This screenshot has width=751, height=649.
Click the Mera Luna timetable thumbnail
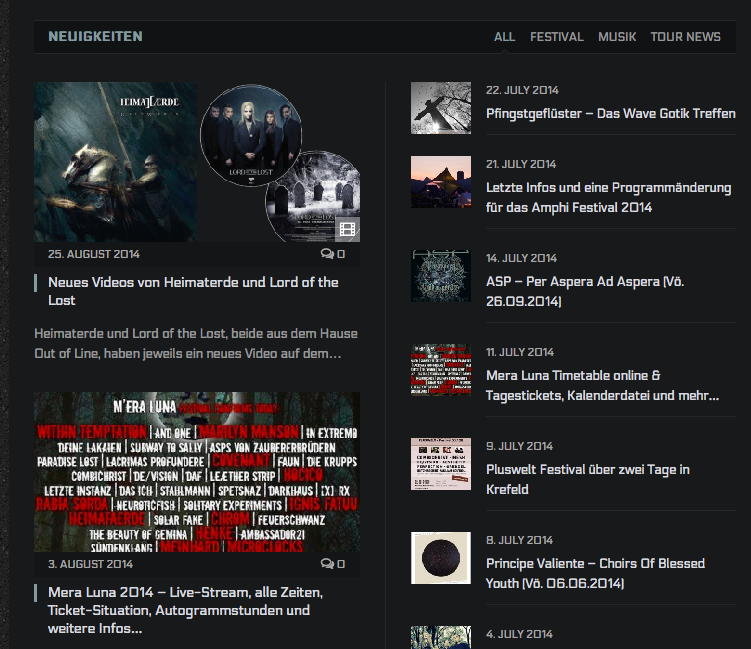441,370
